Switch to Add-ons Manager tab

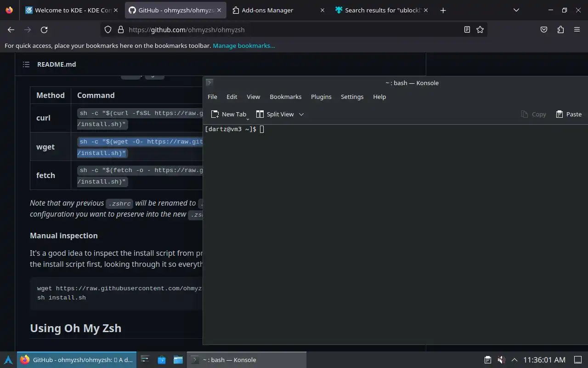click(x=278, y=10)
